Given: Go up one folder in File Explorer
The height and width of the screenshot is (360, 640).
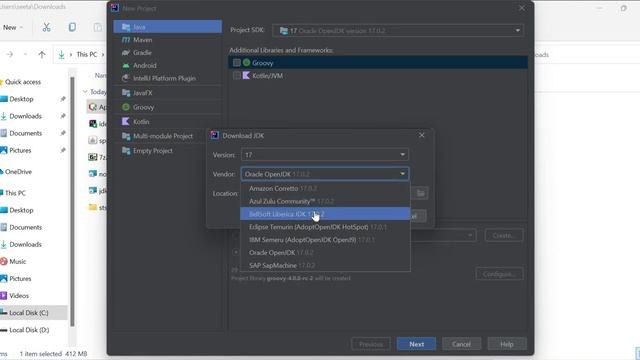Looking at the screenshot, I should [42, 54].
